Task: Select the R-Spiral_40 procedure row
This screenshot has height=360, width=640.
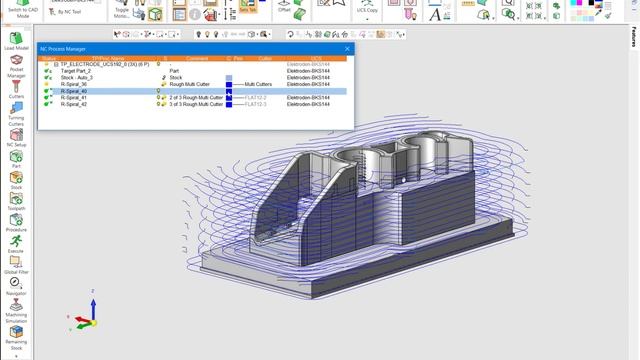Action: point(192,91)
